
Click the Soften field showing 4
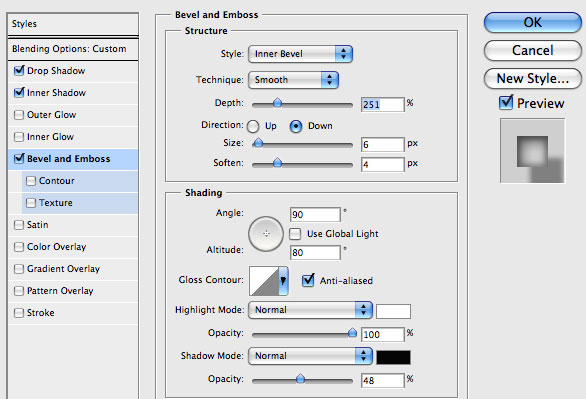(x=383, y=164)
